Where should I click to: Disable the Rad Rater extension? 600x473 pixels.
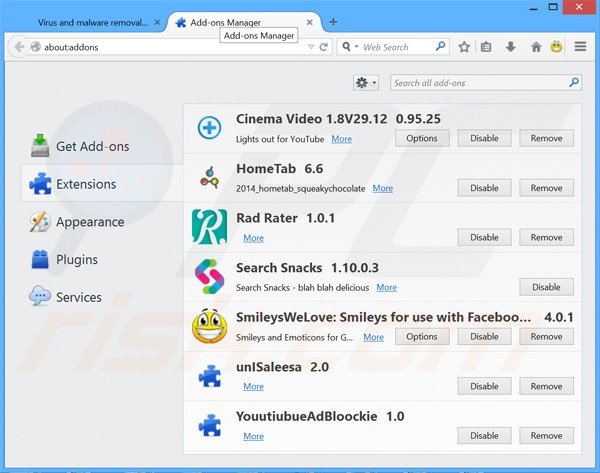(x=484, y=237)
